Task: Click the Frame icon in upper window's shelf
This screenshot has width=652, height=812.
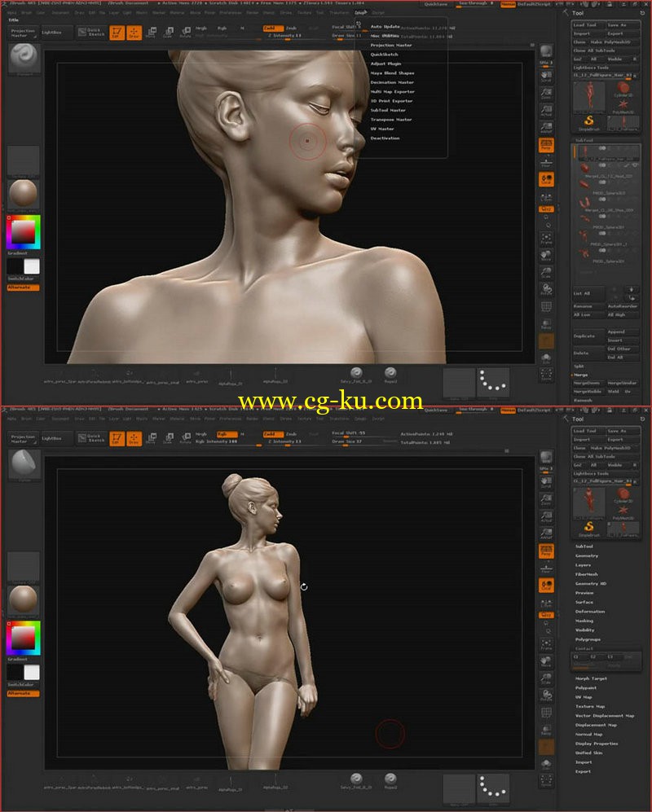Action: [546, 238]
